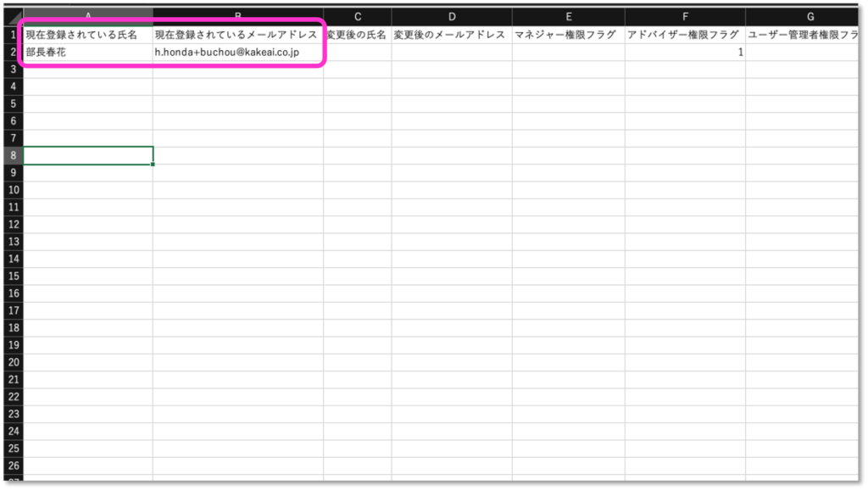
Task: Select row 4 header
Action: (x=14, y=86)
